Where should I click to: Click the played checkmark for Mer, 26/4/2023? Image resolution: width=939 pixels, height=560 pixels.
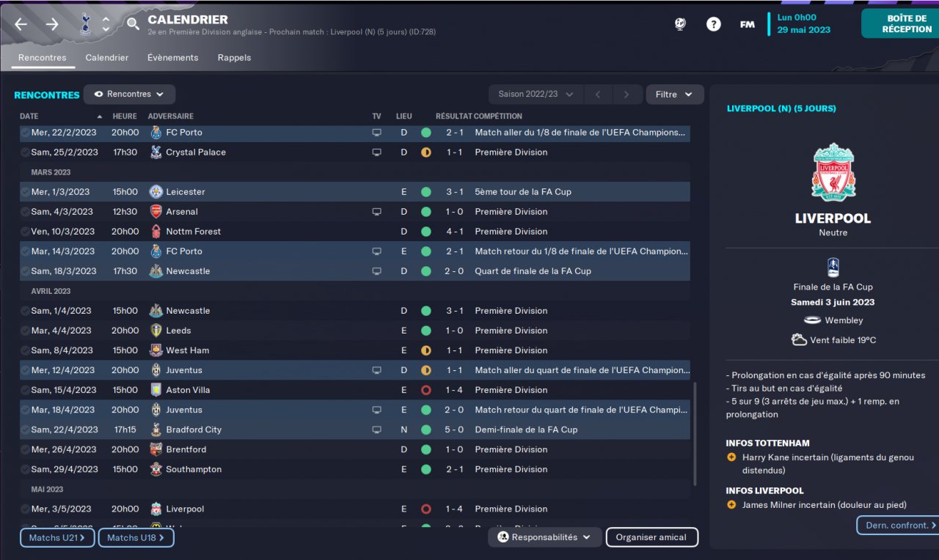26,449
